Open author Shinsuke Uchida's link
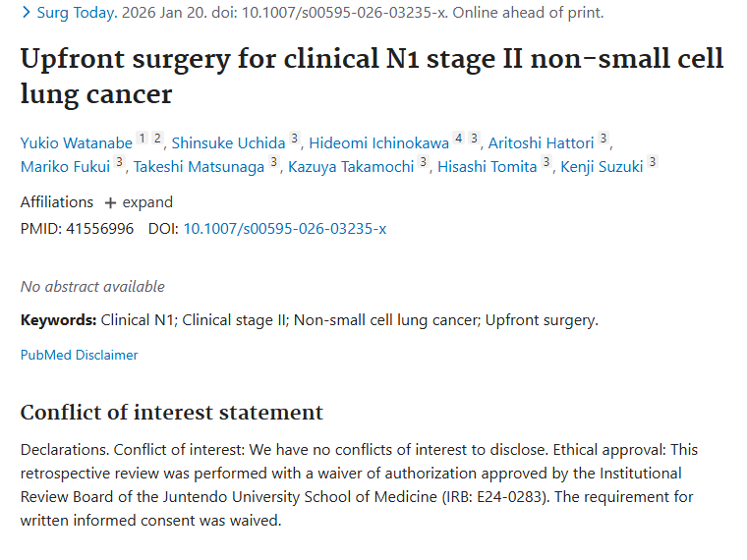Screen dimensions: 747x560 (x=231, y=143)
